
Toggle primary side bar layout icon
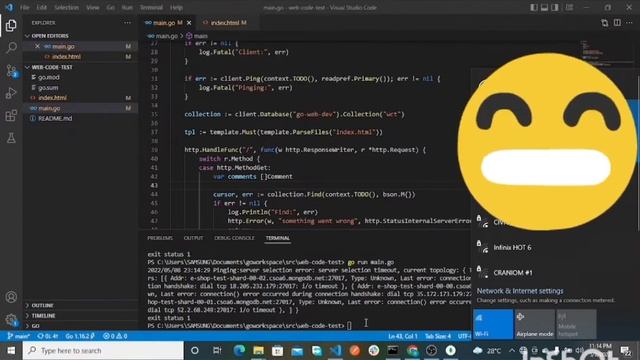tap(534, 7)
